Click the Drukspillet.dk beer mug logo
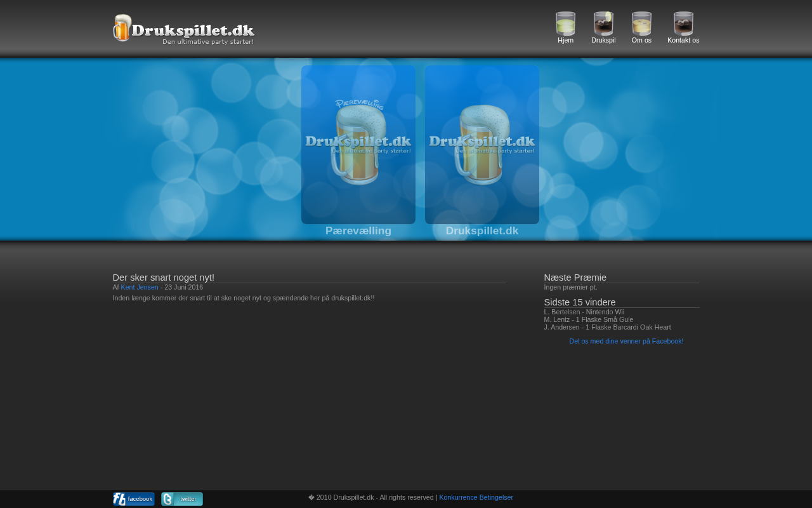 pyautogui.click(x=184, y=29)
